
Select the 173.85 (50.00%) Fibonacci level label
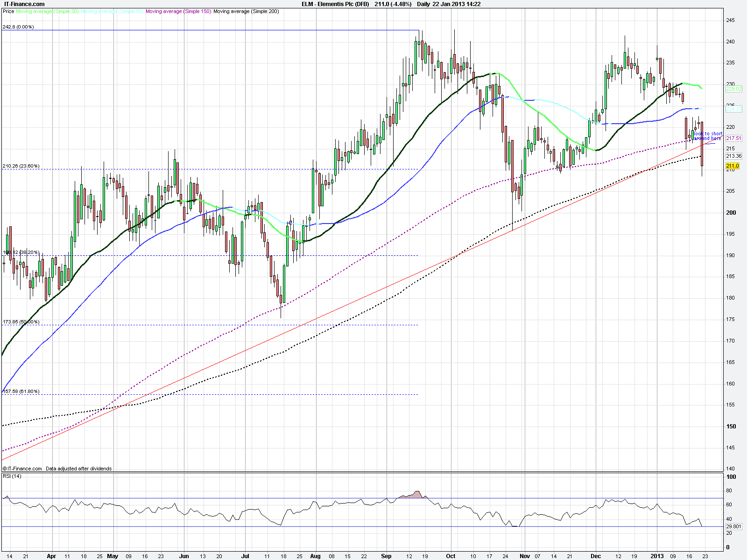[21, 322]
